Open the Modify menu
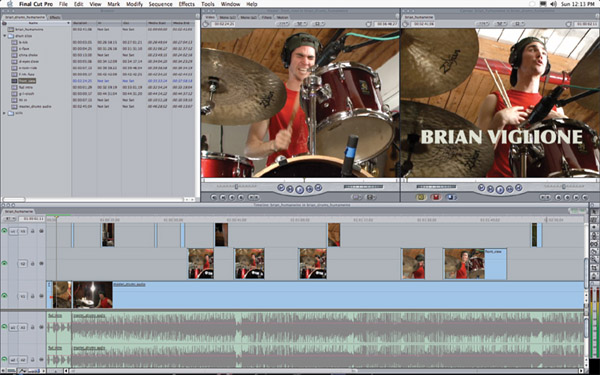Viewport: 600px width, 375px height. [x=134, y=4]
